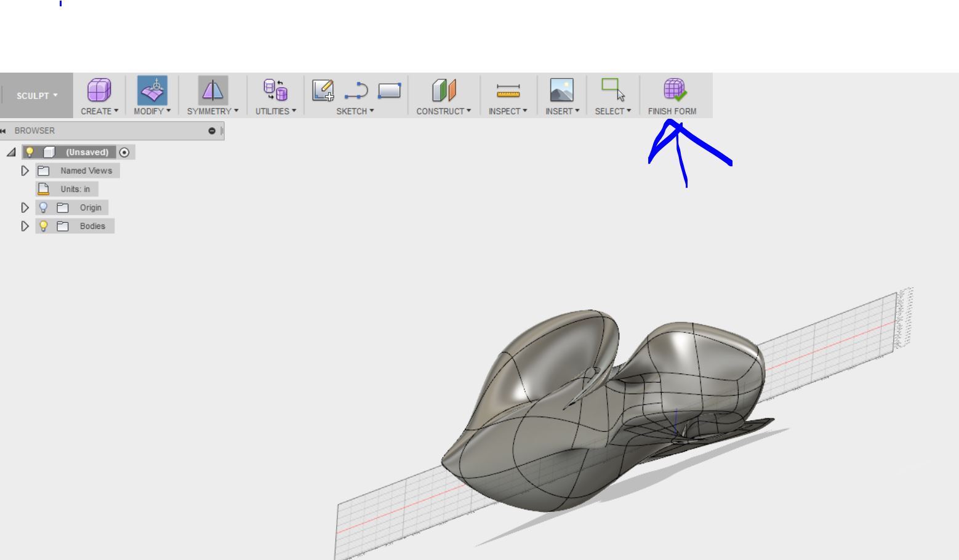Click the Browser panel resize grip handle

coord(222,130)
